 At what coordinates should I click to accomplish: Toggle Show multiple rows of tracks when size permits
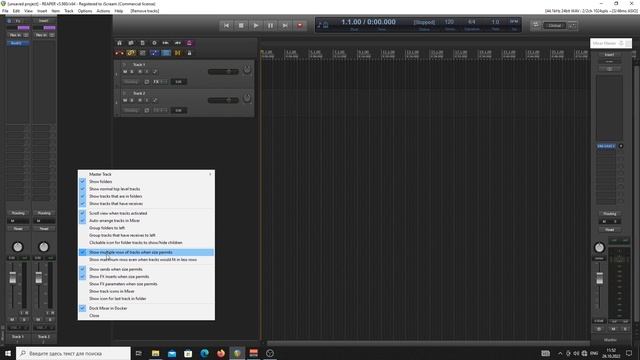[146, 253]
